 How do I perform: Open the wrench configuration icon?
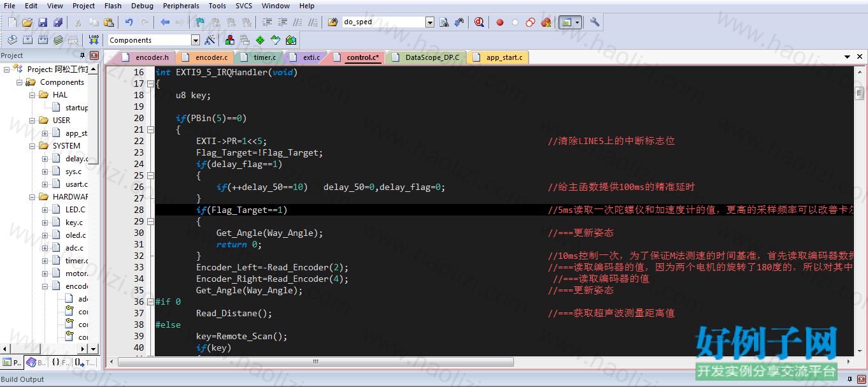(595, 22)
